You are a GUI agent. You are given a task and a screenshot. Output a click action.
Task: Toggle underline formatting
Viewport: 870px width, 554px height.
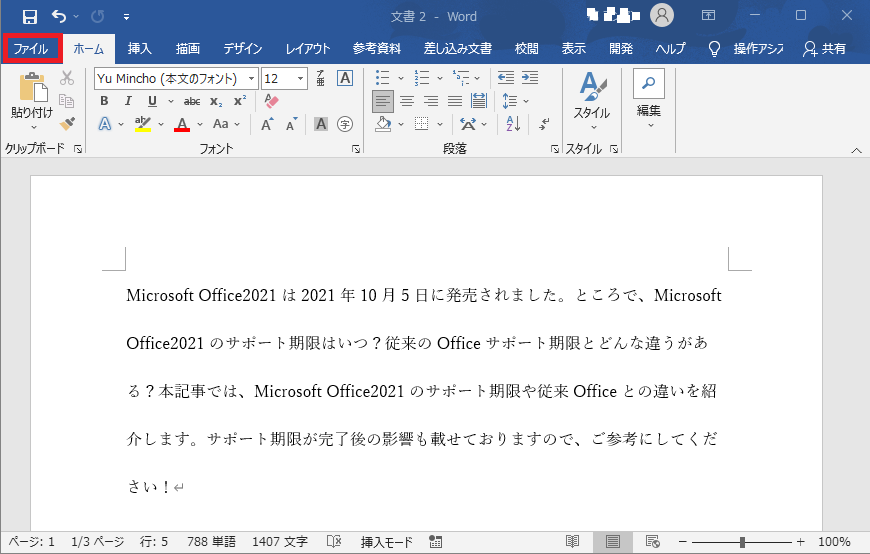(x=152, y=101)
